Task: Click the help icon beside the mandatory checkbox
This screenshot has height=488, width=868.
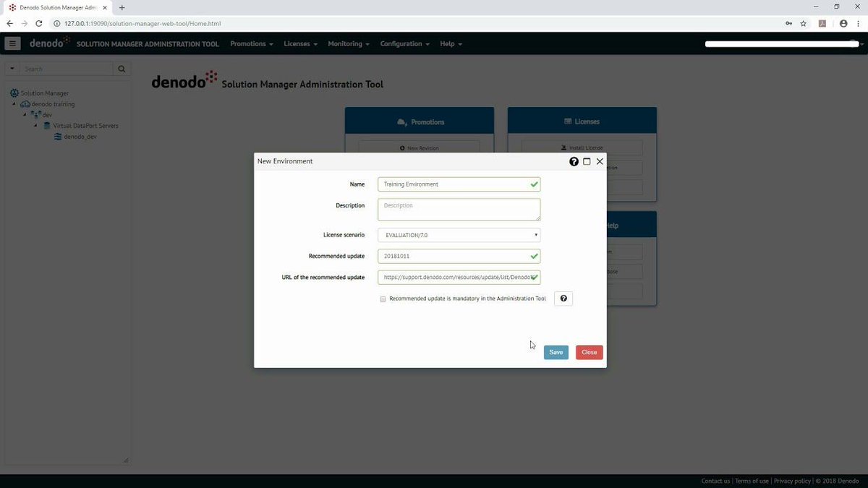Action: point(563,298)
